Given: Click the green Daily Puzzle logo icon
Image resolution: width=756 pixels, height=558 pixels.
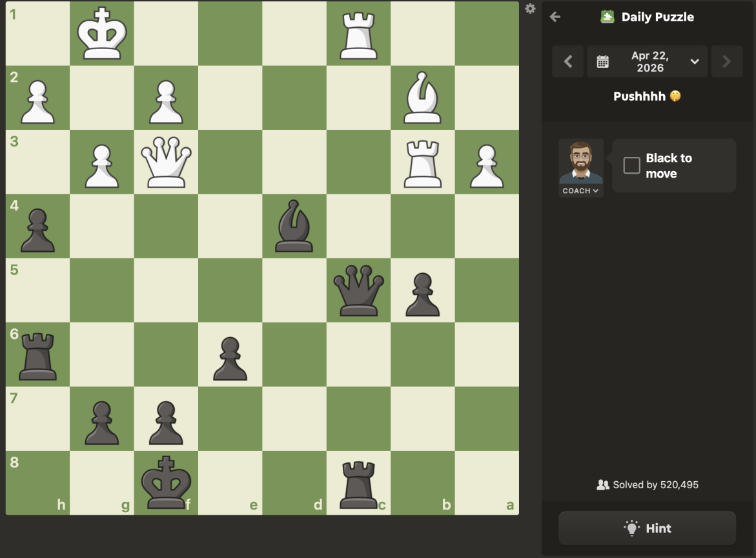Looking at the screenshot, I should click(607, 17).
